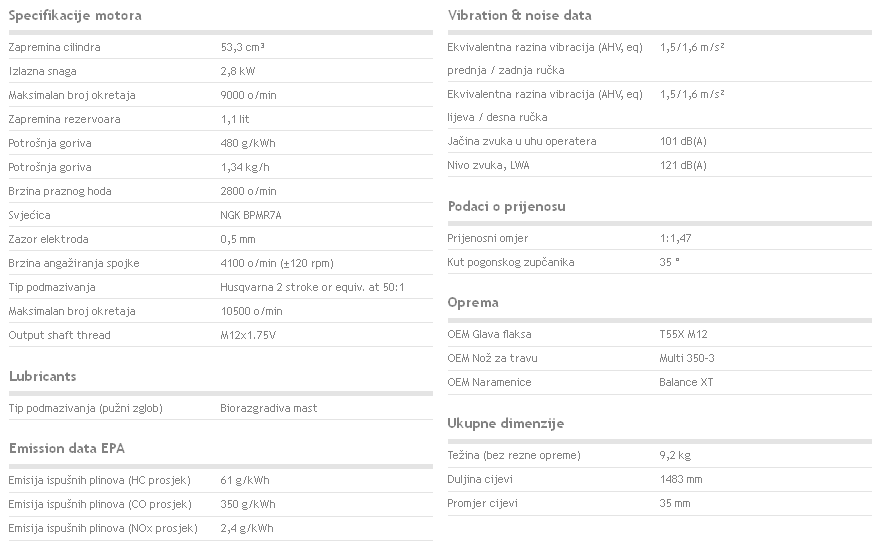
Task: Click the Podaci o prijenosu heading
Action: [507, 207]
